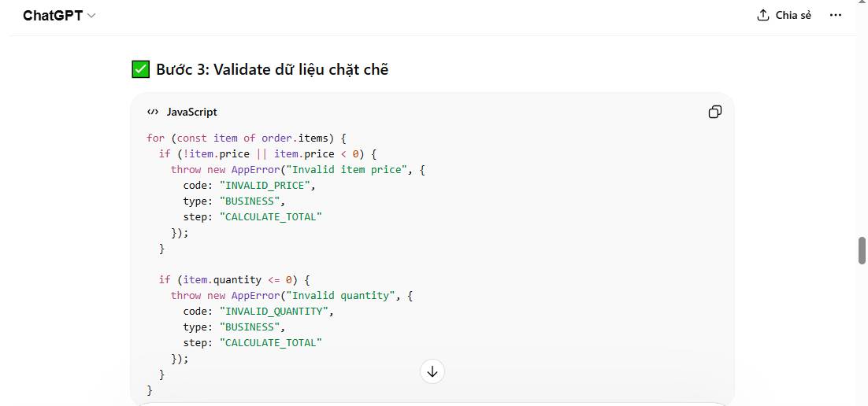The image size is (868, 406).
Task: Expand the chevron next to ChatGPT
Action: pos(91,16)
